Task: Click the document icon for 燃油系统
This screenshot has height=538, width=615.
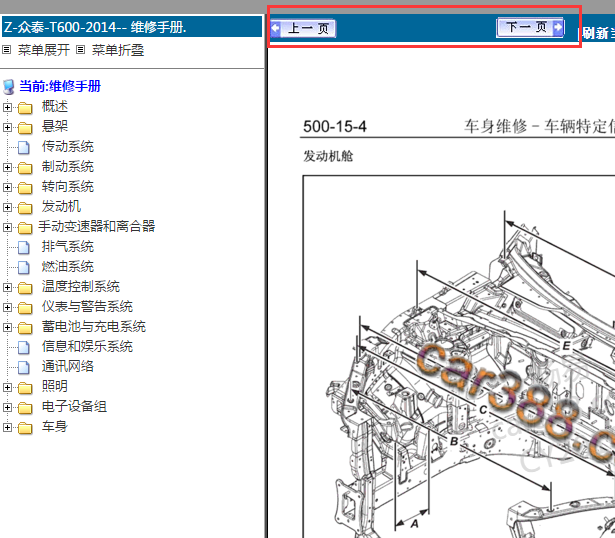Action: pos(24,267)
